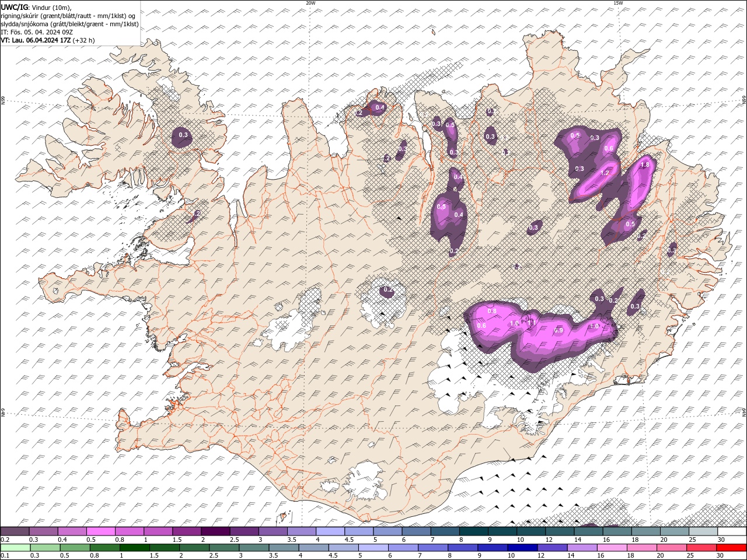Click the light pink 16 mm rain swatch
The height and width of the screenshot is (560, 747).
click(x=612, y=548)
